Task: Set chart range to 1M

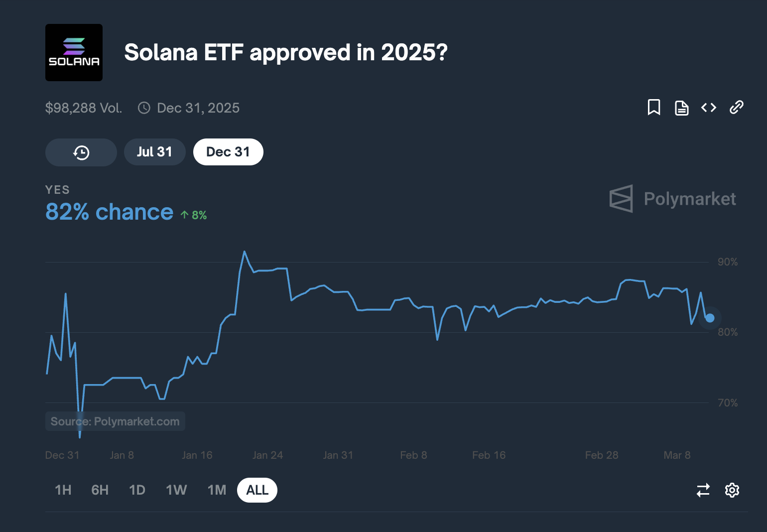Action: 217,490
